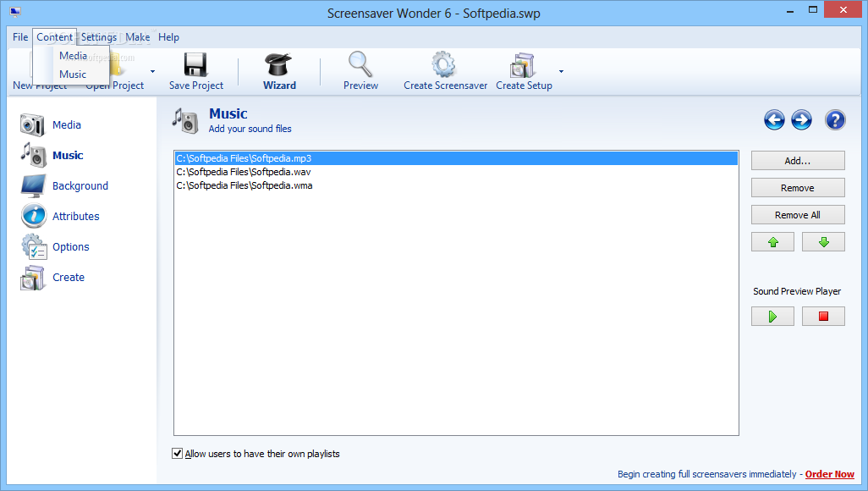Move selected sound file down with green arrow
The width and height of the screenshot is (868, 491).
[x=823, y=242]
